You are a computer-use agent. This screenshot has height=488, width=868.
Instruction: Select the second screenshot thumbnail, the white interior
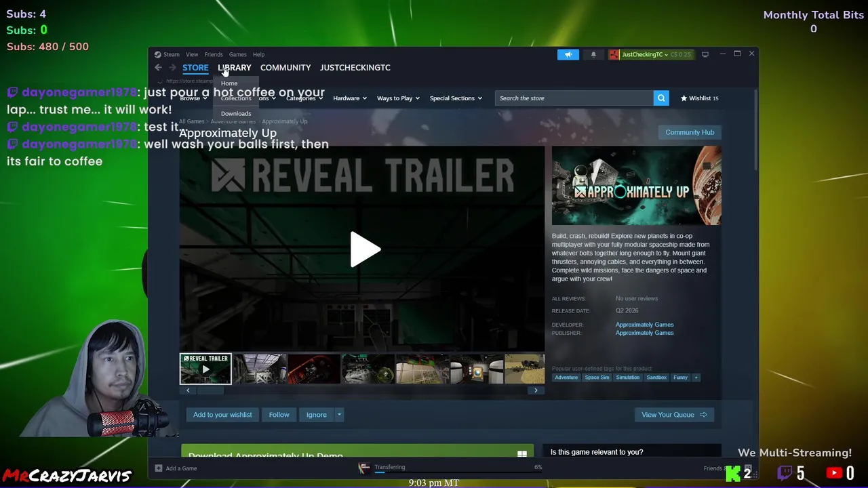click(x=260, y=369)
